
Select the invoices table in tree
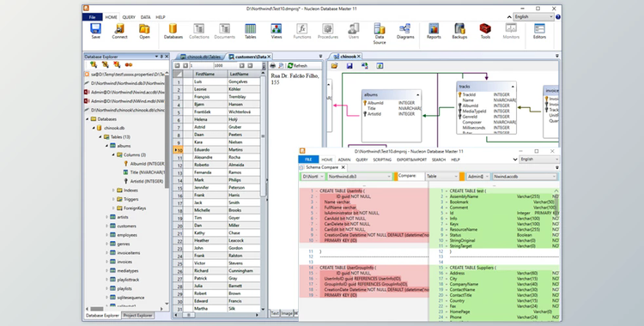(125, 262)
